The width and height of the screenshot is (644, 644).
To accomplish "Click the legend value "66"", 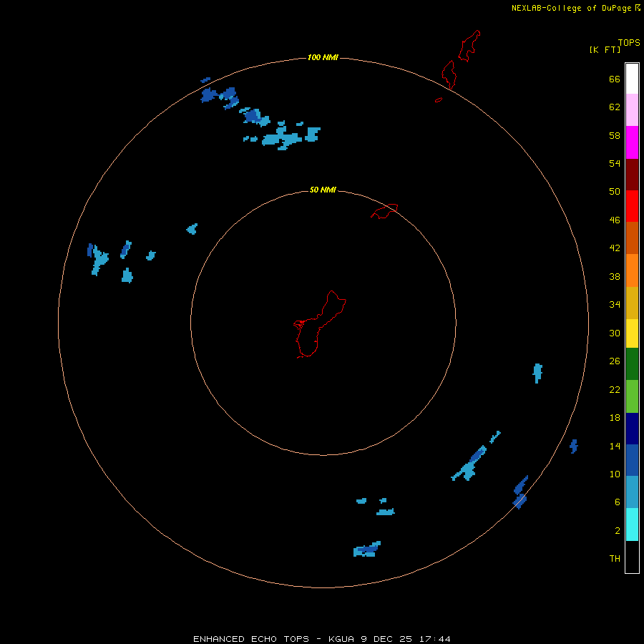I will [615, 79].
